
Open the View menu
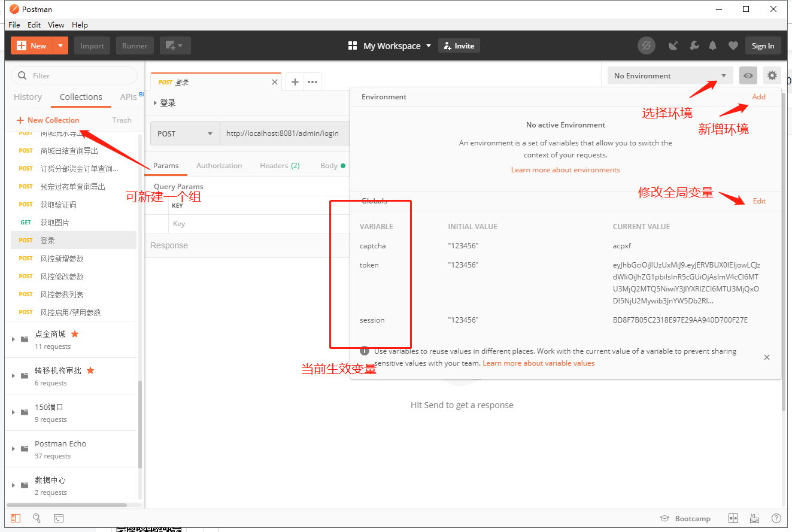[x=56, y=25]
